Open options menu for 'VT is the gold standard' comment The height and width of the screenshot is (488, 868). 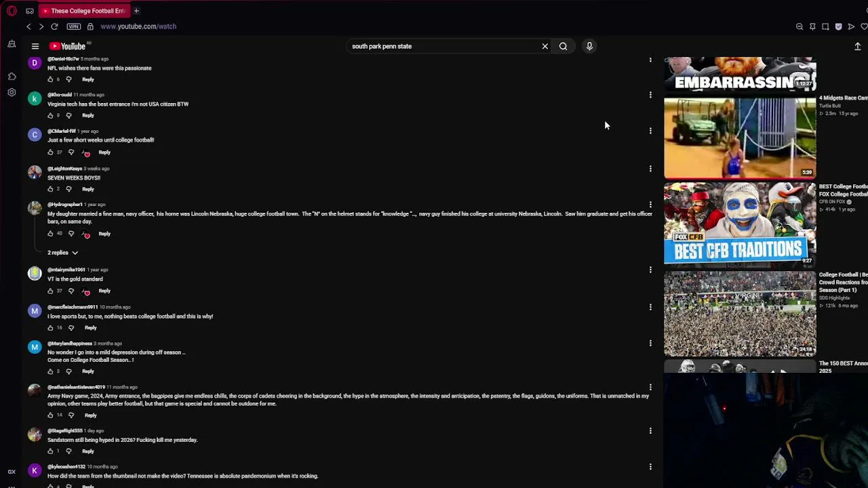tap(650, 270)
